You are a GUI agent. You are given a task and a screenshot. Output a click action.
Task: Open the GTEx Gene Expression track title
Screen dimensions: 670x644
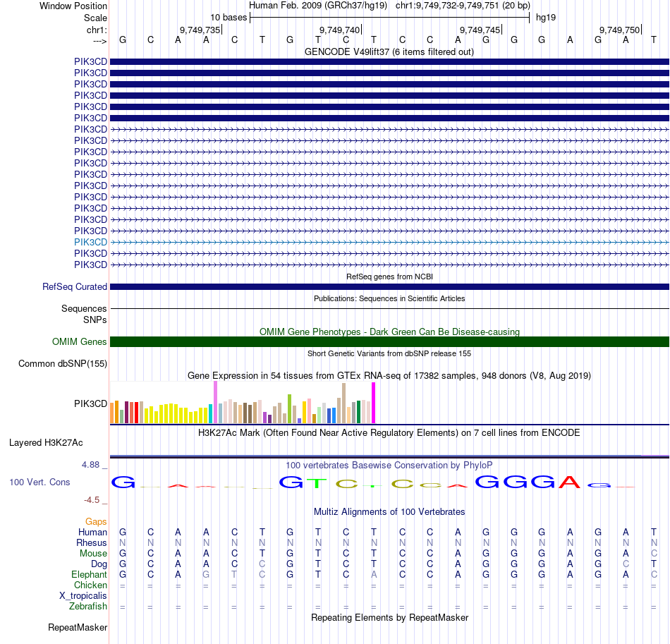click(389, 376)
